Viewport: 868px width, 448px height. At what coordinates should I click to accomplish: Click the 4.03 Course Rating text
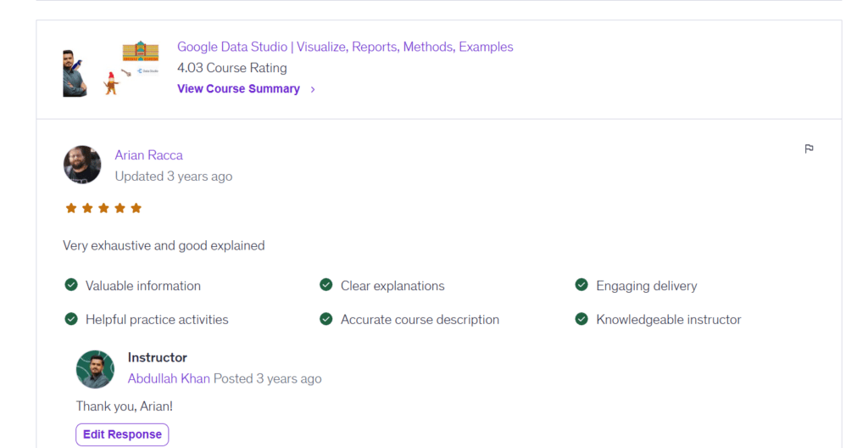pyautogui.click(x=231, y=68)
